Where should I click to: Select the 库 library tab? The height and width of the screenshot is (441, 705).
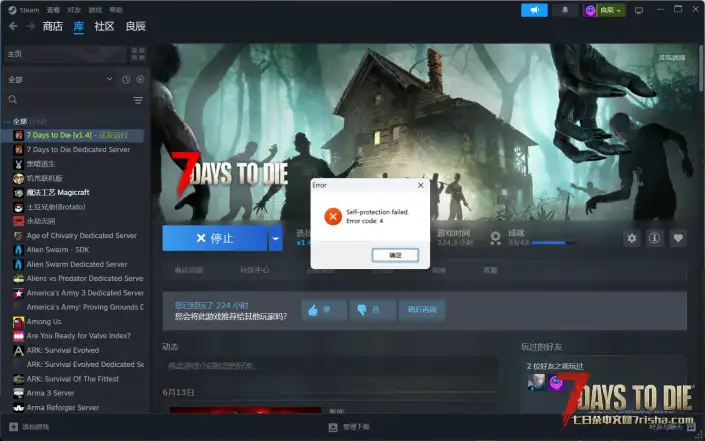[x=79, y=26]
